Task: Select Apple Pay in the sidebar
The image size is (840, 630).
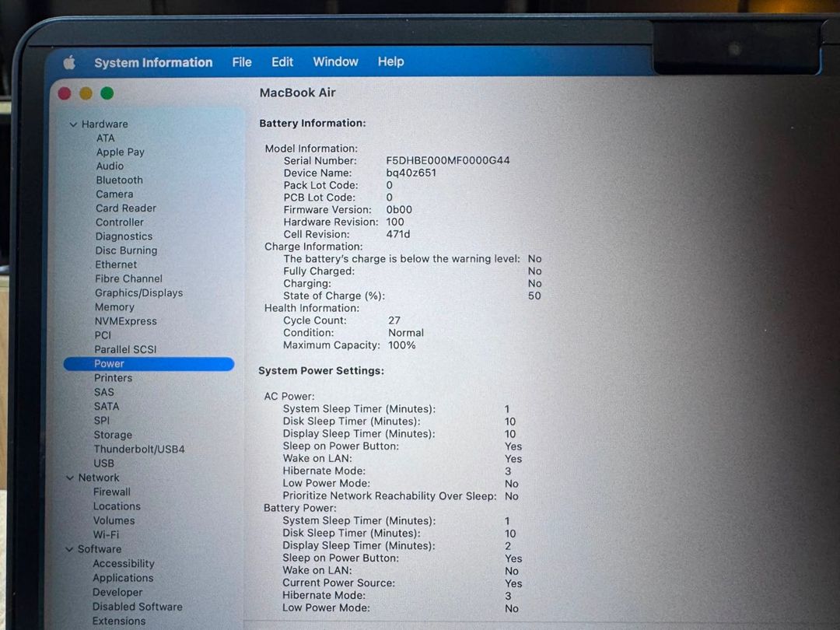Action: click(121, 152)
